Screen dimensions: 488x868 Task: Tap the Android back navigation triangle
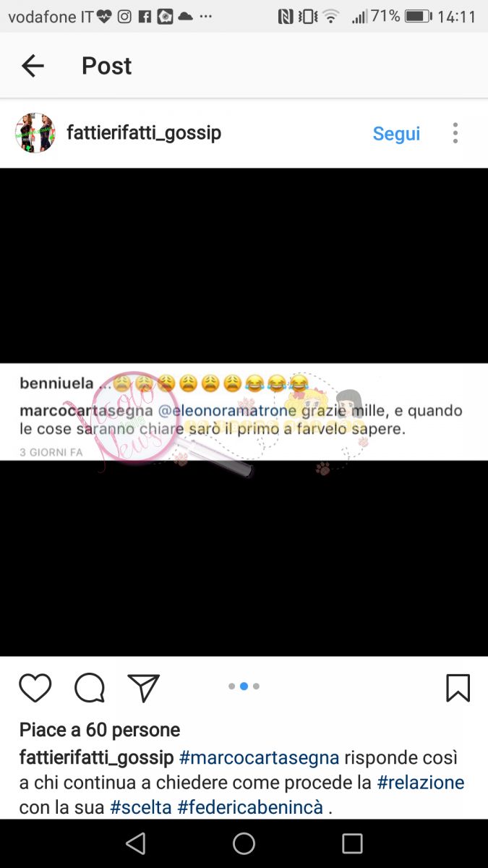tap(135, 843)
